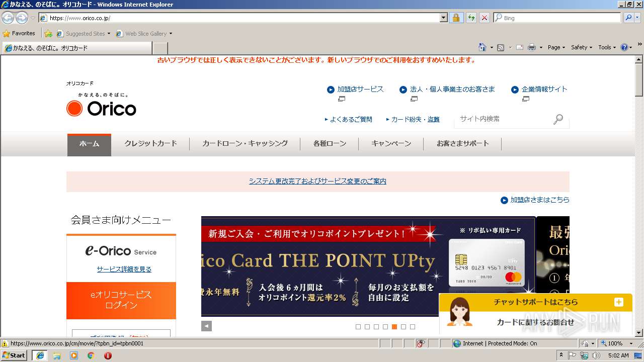Viewport: 644px width, 362px height.
Task: Open 企業情報サイト link
Action: pyautogui.click(x=544, y=89)
